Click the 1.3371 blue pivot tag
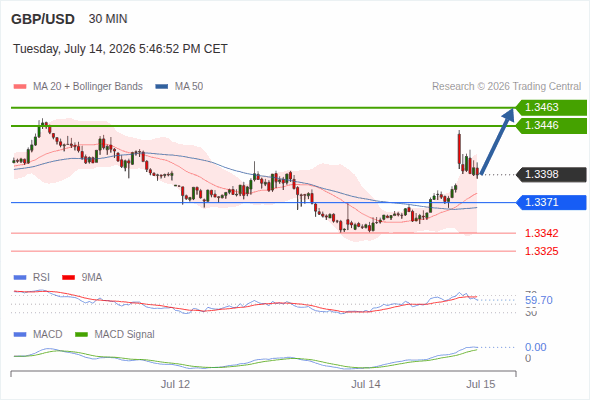The width and height of the screenshot is (590, 400). click(551, 202)
